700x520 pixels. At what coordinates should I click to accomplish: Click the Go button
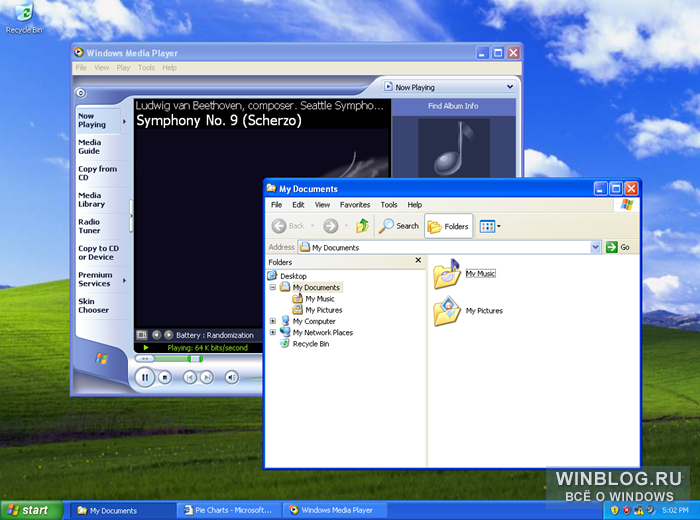pyautogui.click(x=618, y=247)
